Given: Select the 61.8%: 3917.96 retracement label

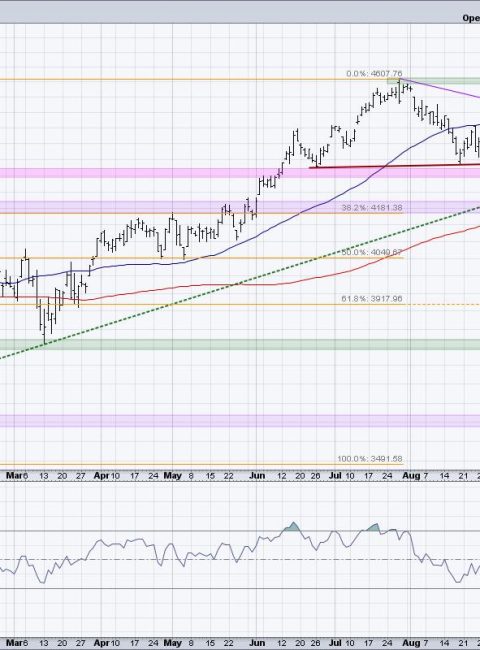Looking at the screenshot, I should coord(372,299).
